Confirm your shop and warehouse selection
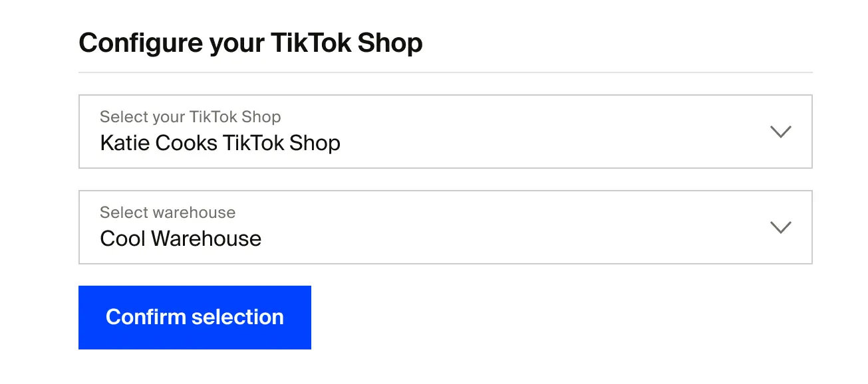868x384 pixels. 194,317
